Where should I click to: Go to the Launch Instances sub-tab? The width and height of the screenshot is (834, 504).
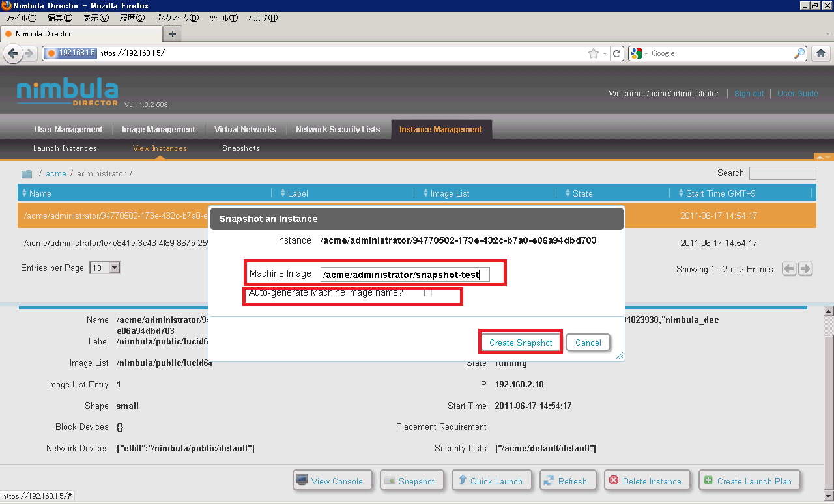65,148
